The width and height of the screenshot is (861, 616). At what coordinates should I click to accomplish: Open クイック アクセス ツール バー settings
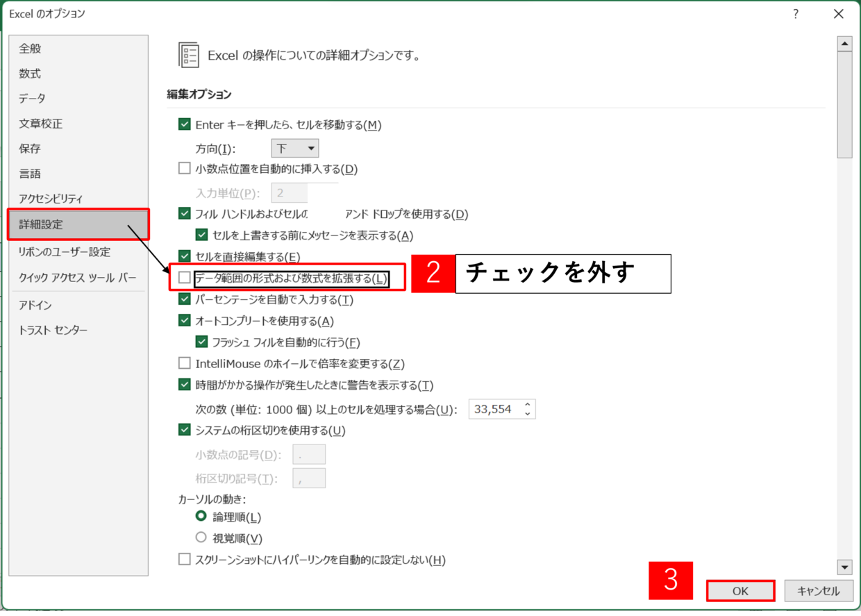click(x=78, y=278)
